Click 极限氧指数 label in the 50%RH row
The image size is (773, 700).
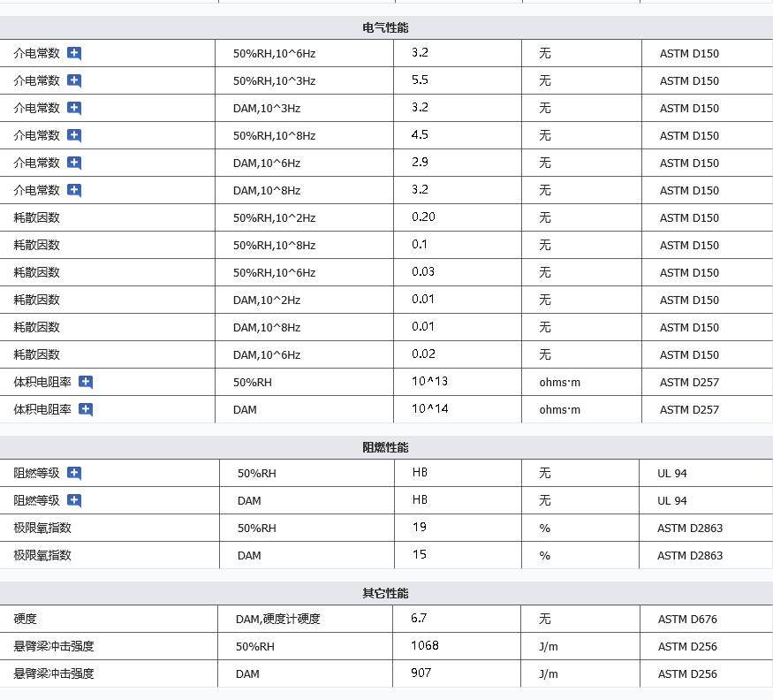pos(42,528)
